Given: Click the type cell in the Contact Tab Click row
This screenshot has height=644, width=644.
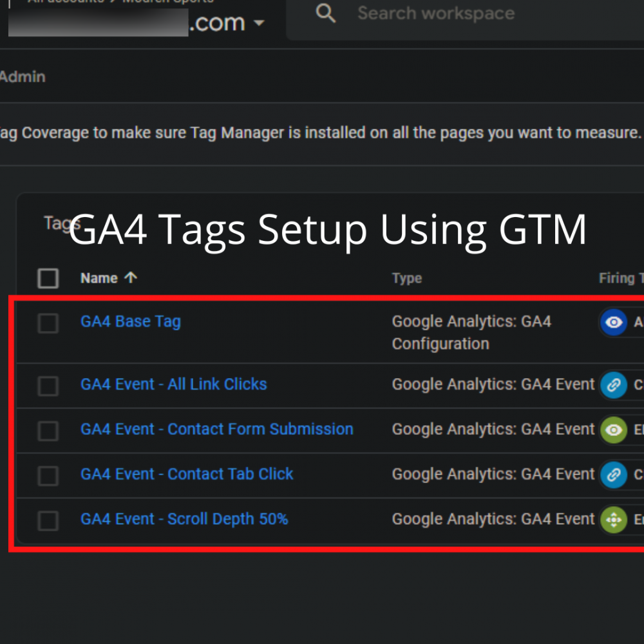Looking at the screenshot, I should coord(493,475).
